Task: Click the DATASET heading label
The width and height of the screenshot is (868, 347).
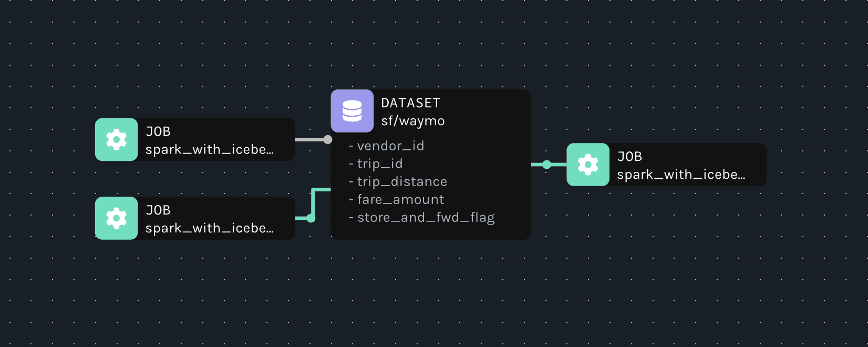Action: click(410, 103)
